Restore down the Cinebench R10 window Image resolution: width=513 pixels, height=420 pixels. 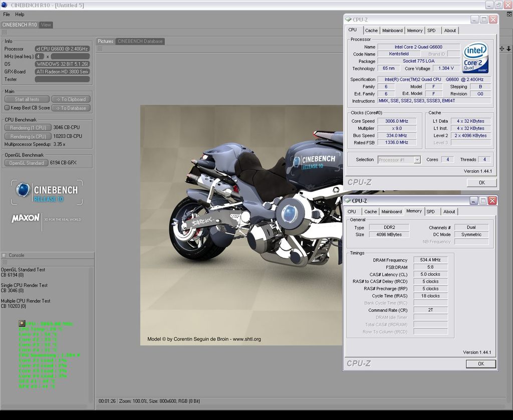click(498, 5)
